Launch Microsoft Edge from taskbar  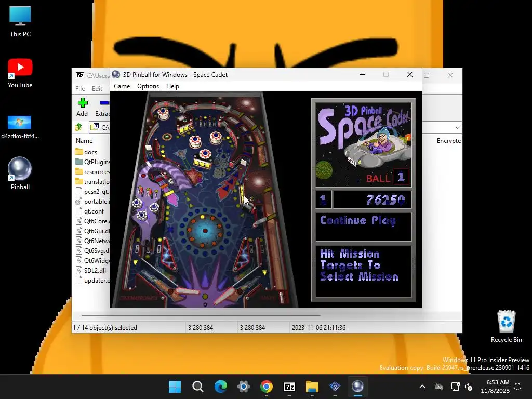pos(220,387)
